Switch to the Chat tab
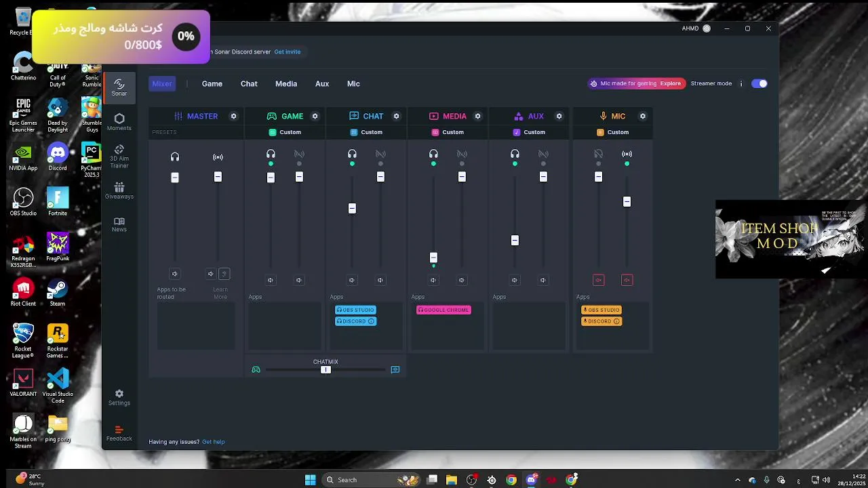Viewport: 868px width, 488px height. 249,83
